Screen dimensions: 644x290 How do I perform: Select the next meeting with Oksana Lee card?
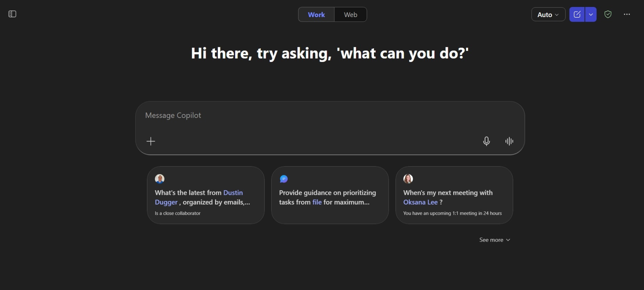tap(454, 195)
